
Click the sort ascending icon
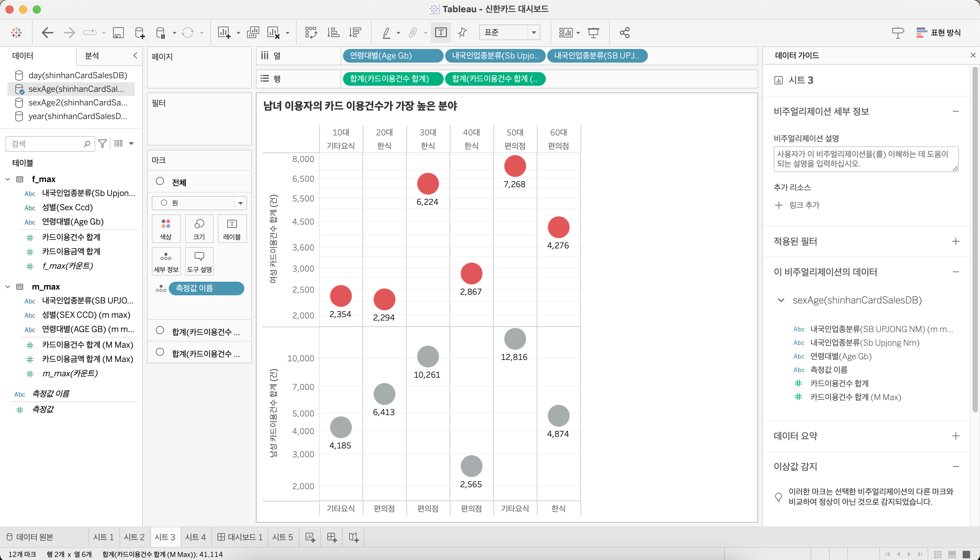pos(333,33)
